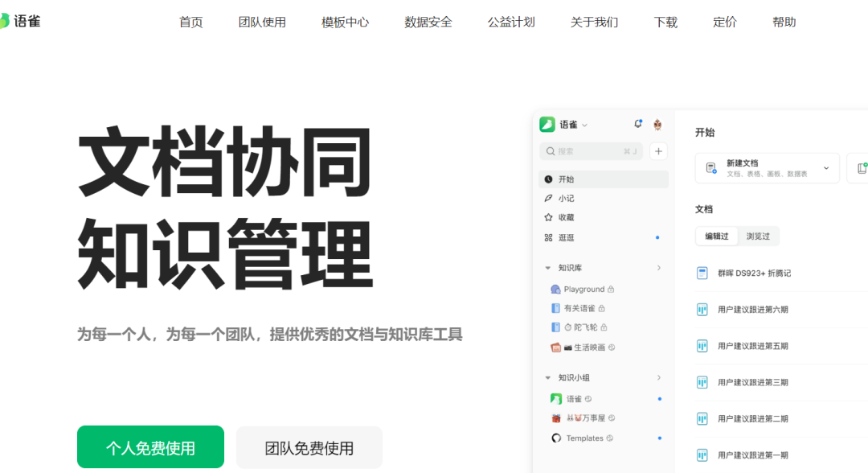
Task: Click the feather icon next to 小记
Action: click(548, 198)
